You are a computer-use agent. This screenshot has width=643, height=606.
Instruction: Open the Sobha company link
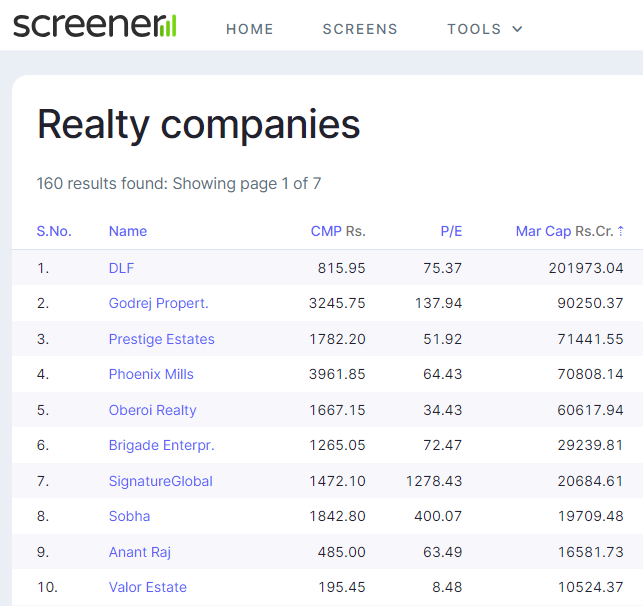click(130, 516)
